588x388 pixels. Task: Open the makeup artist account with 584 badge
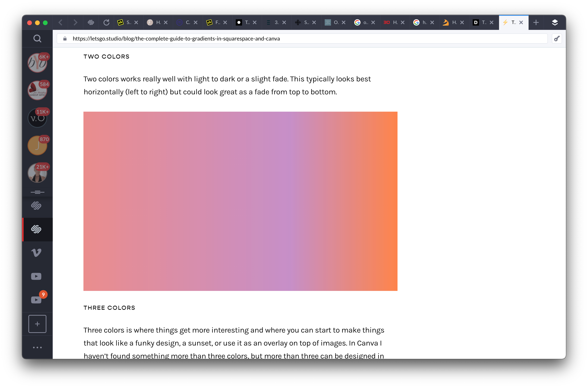[x=37, y=90]
